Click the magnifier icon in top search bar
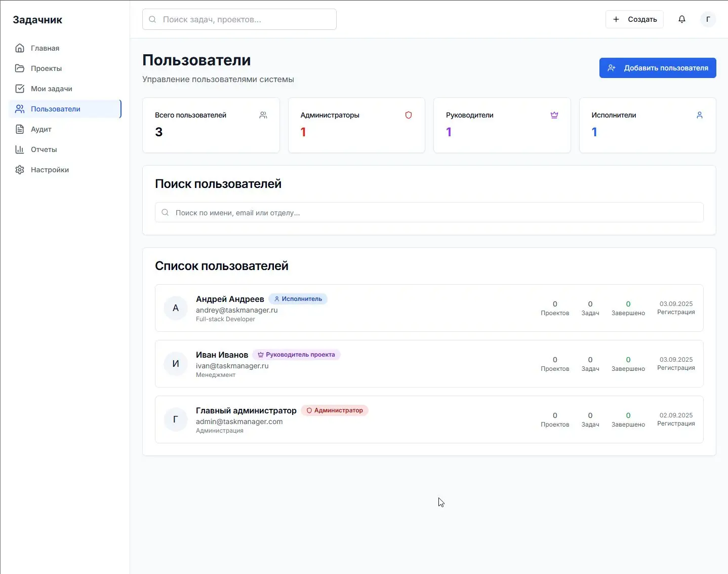Viewport: 728px width, 574px height. (x=152, y=19)
